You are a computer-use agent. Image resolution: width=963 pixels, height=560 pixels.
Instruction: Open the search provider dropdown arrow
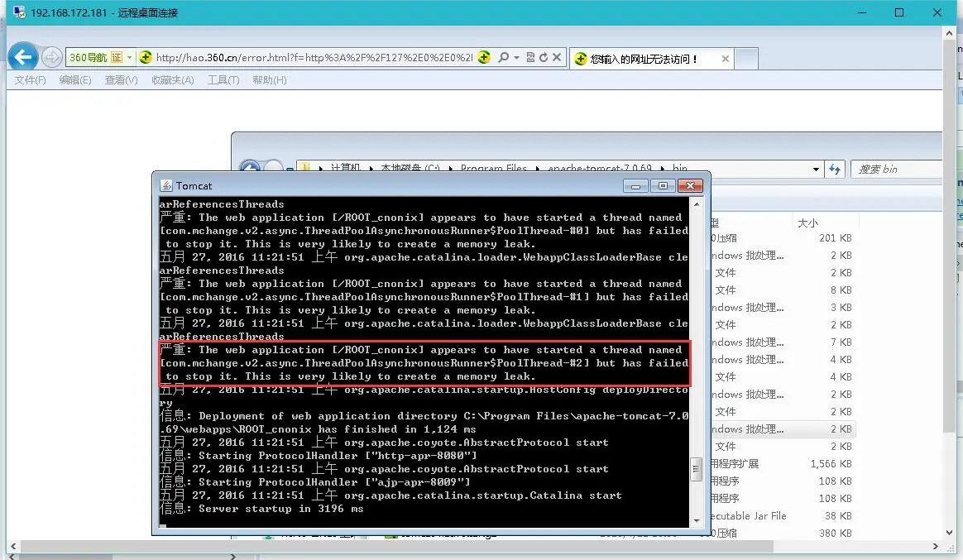[516, 58]
